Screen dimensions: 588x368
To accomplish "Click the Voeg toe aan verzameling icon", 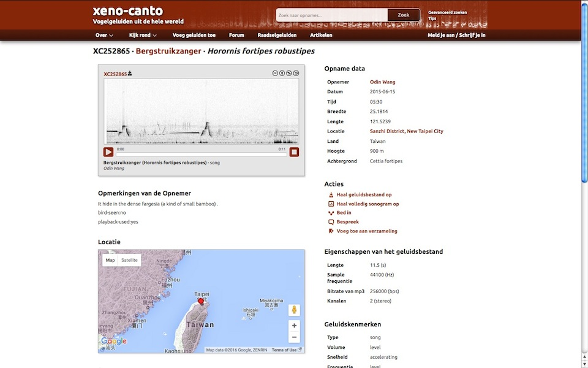I will click(331, 231).
